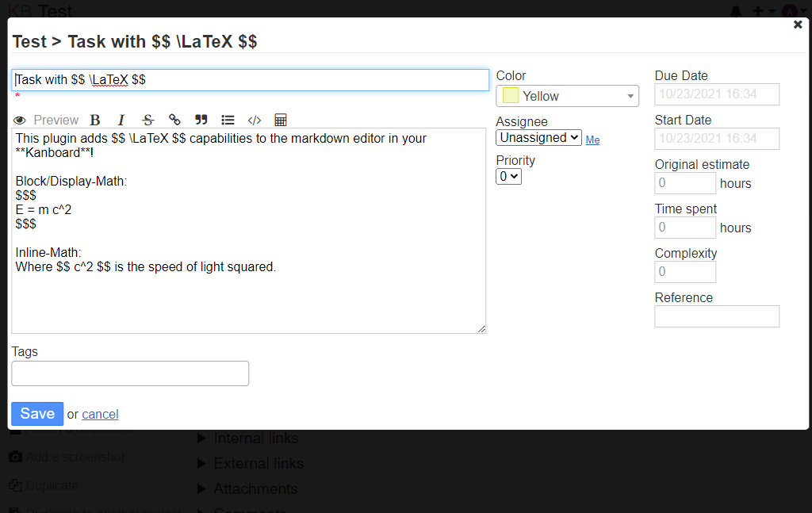The width and height of the screenshot is (812, 513).
Task: Click the Complexity field
Action: coord(685,272)
